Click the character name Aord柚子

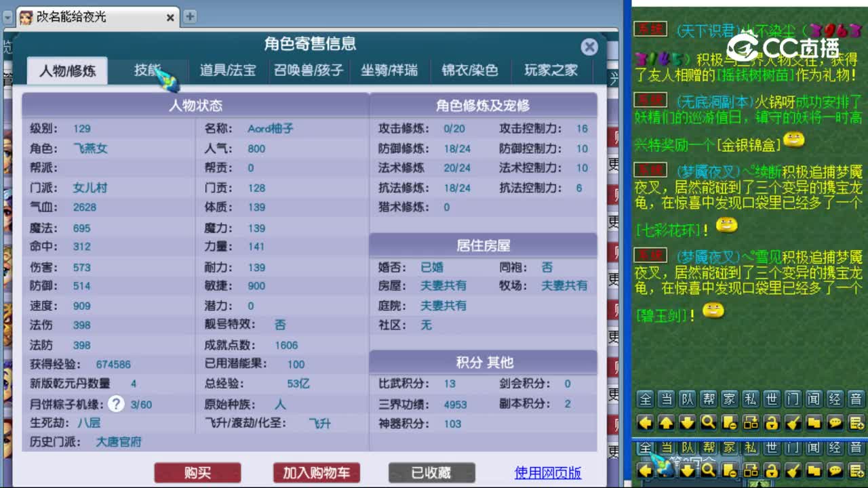[x=270, y=128]
